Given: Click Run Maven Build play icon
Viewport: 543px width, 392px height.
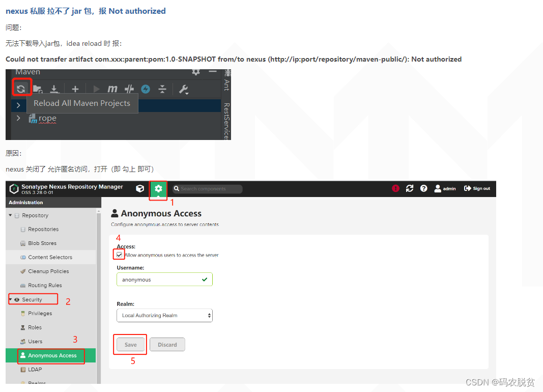Looking at the screenshot, I should coord(97,89).
